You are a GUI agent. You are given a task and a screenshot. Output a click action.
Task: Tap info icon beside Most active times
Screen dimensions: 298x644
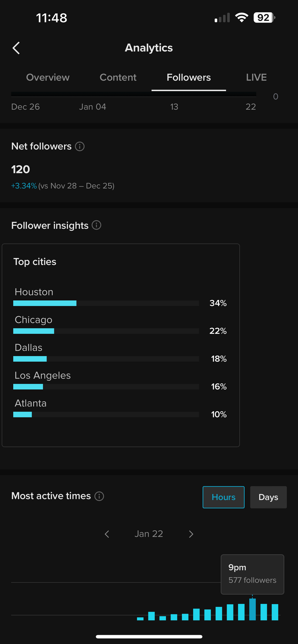pos(99,496)
